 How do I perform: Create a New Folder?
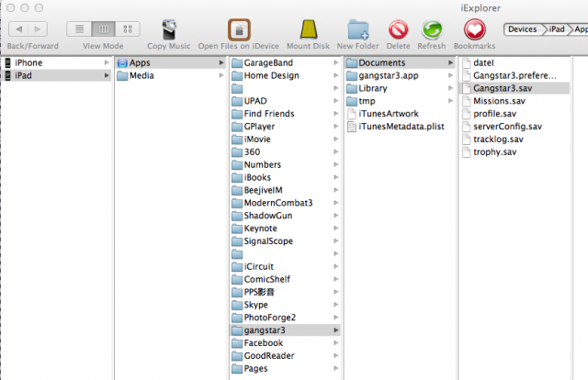click(x=357, y=29)
